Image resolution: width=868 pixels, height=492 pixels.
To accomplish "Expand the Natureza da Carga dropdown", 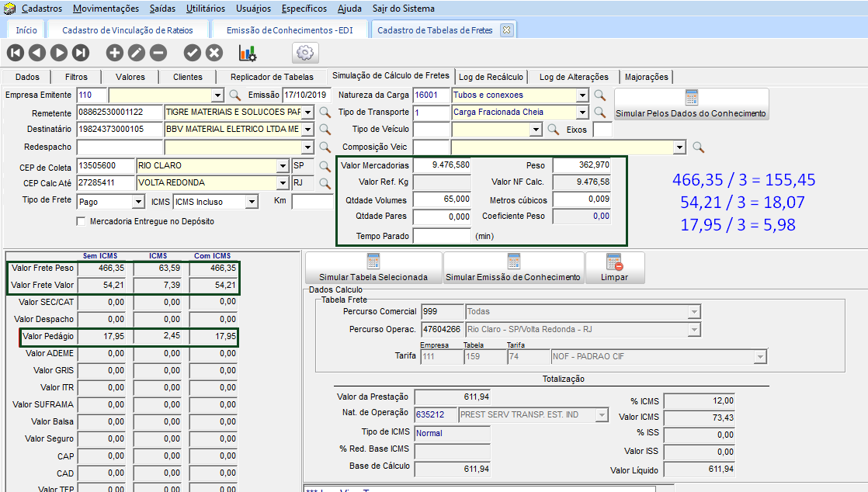I will (x=582, y=95).
